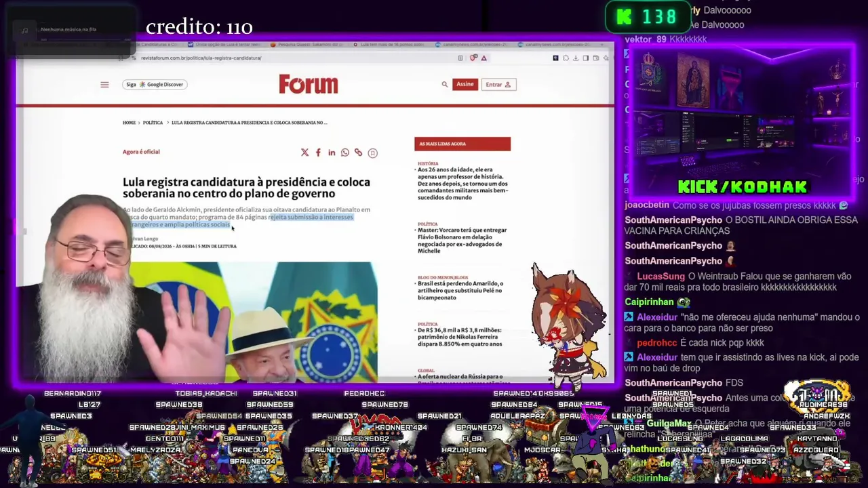Click the Forum site search magnifier icon
This screenshot has height=488, width=868.
[445, 85]
